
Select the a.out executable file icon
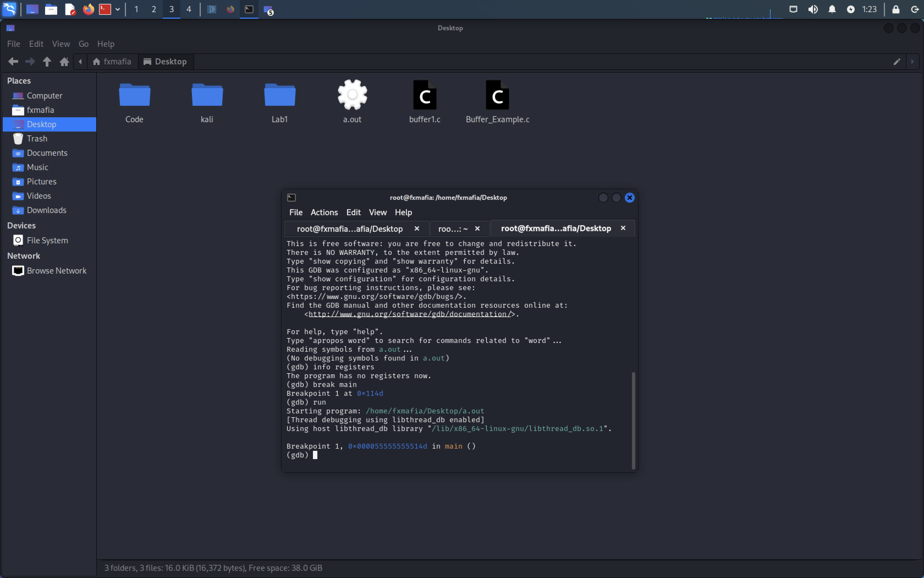(x=352, y=95)
